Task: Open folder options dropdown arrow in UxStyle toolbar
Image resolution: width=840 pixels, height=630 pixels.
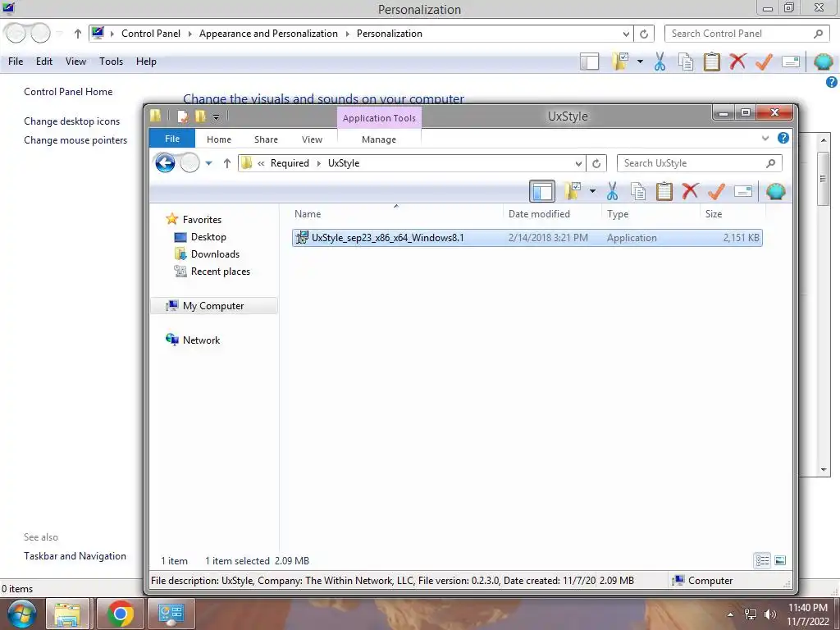Action: pos(592,190)
